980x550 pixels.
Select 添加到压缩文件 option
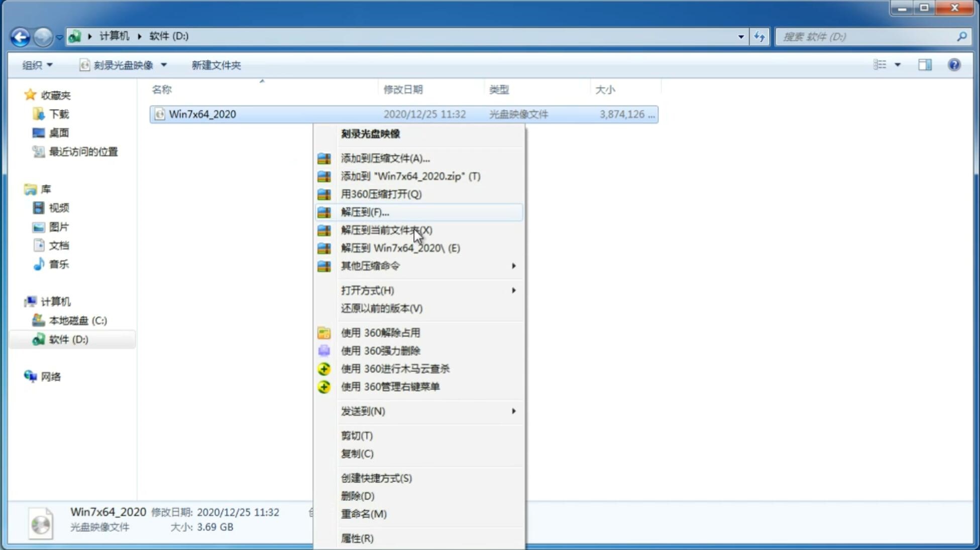click(x=386, y=158)
